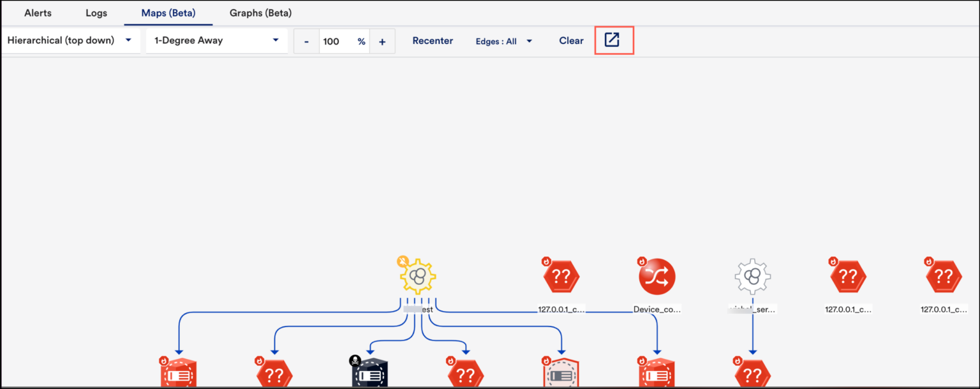980x389 pixels.
Task: Select the leftmost red container node at bottom
Action: coord(179,374)
